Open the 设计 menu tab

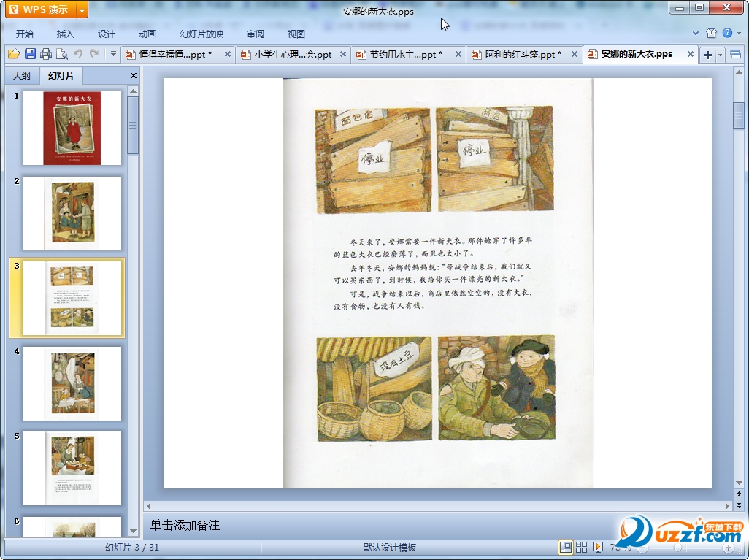(x=106, y=34)
